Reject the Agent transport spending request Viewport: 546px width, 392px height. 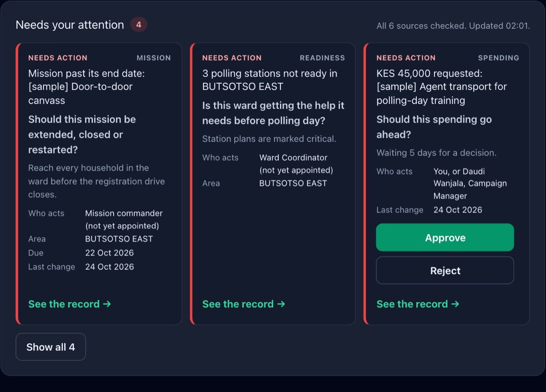[445, 271]
